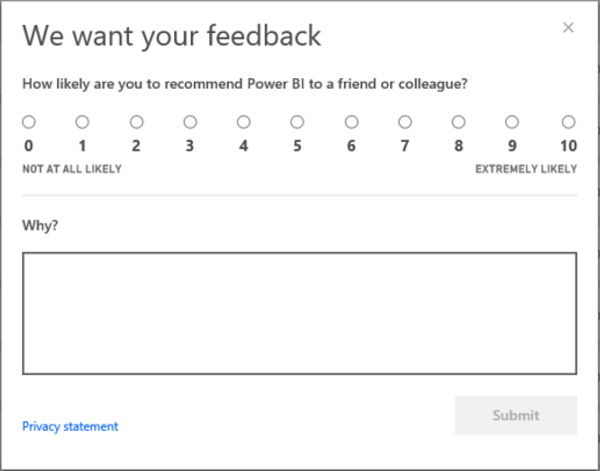Pick the rating 7 radio option
600x471 pixels.
click(405, 122)
